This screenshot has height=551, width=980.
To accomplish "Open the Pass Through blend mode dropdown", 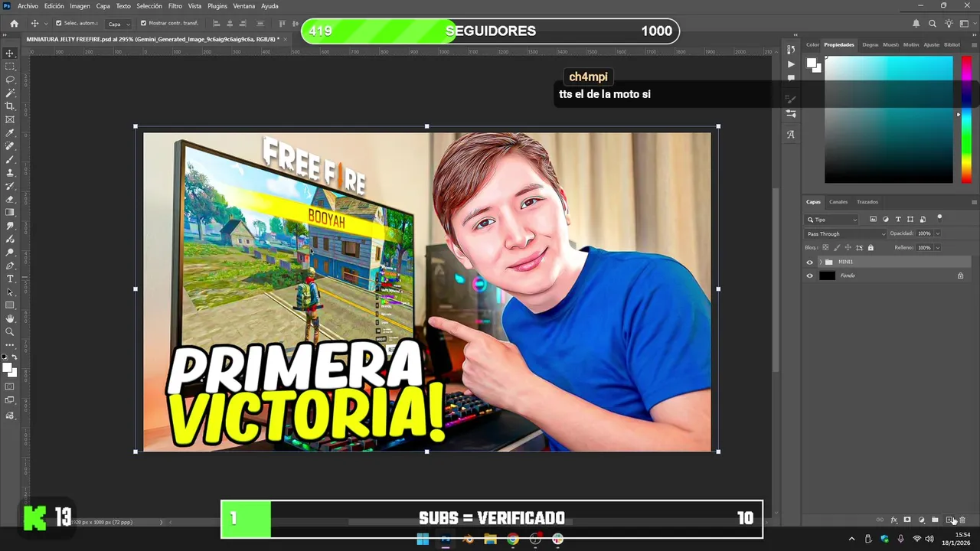I will pyautogui.click(x=846, y=233).
